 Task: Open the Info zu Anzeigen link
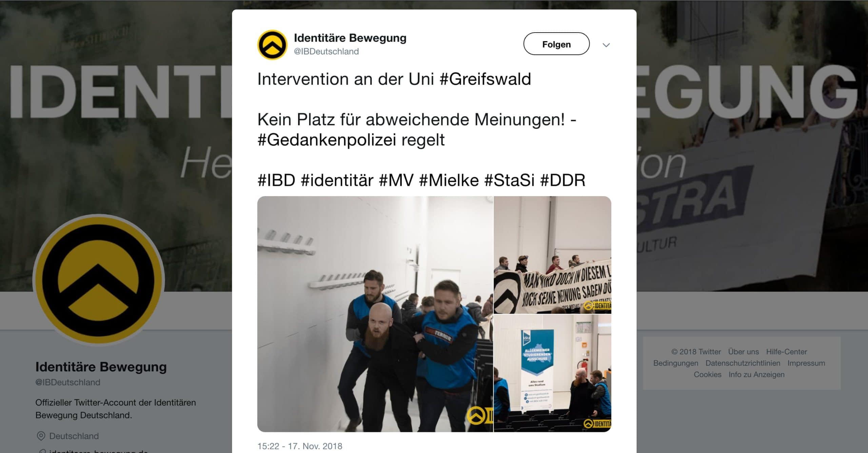(x=756, y=375)
